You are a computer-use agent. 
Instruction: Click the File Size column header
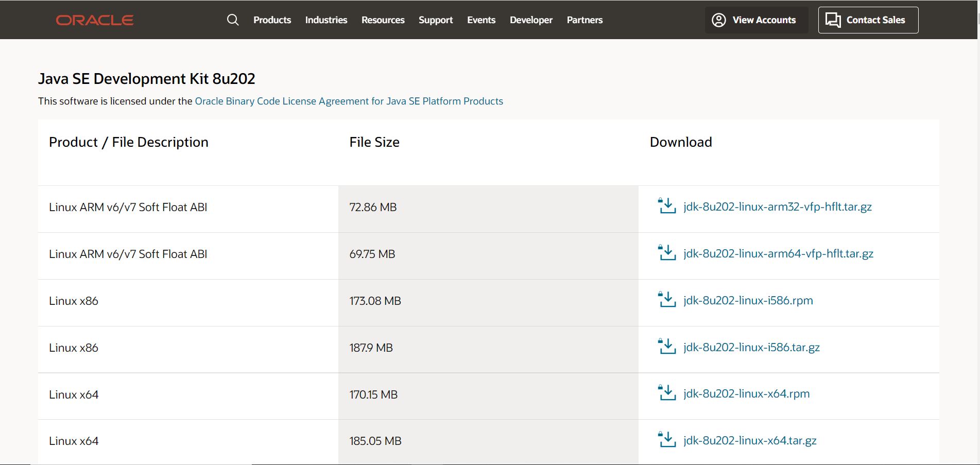pos(374,142)
